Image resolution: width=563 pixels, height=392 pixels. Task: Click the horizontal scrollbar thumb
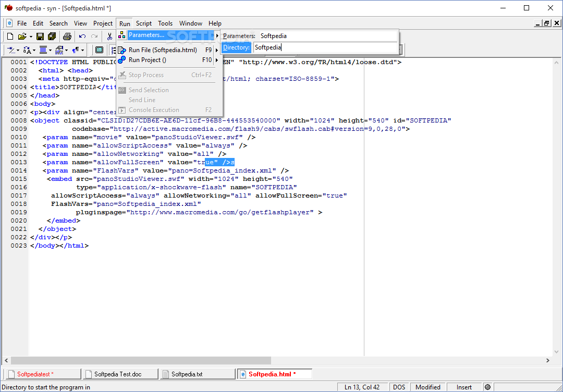[x=141, y=360]
